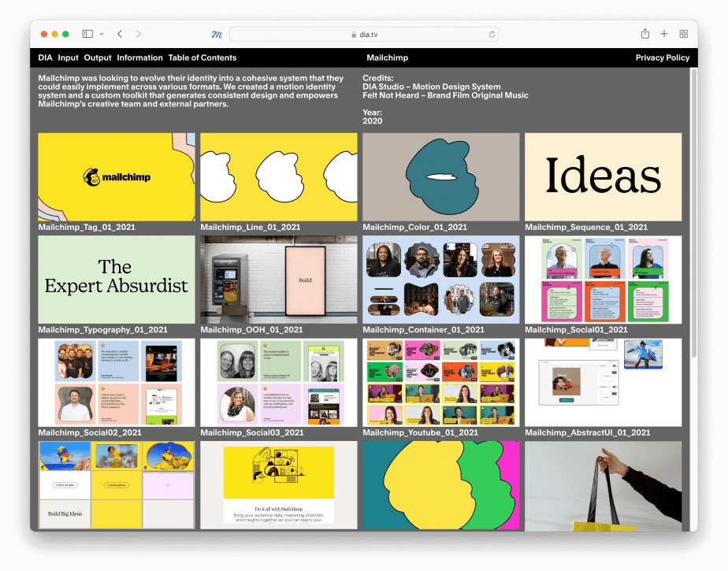728x571 pixels.
Task: Open a new tab with plus icon
Action: point(664,34)
